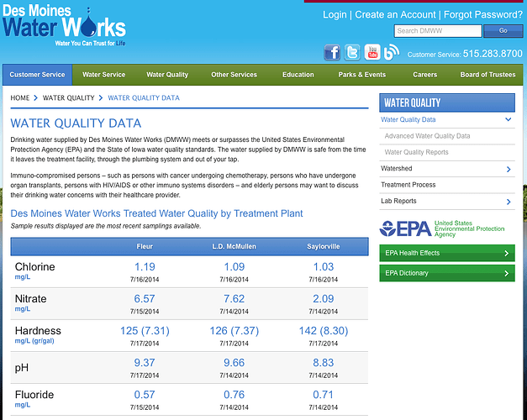Open Treatment Process sidebar link
The image size is (527, 420).
click(x=408, y=185)
